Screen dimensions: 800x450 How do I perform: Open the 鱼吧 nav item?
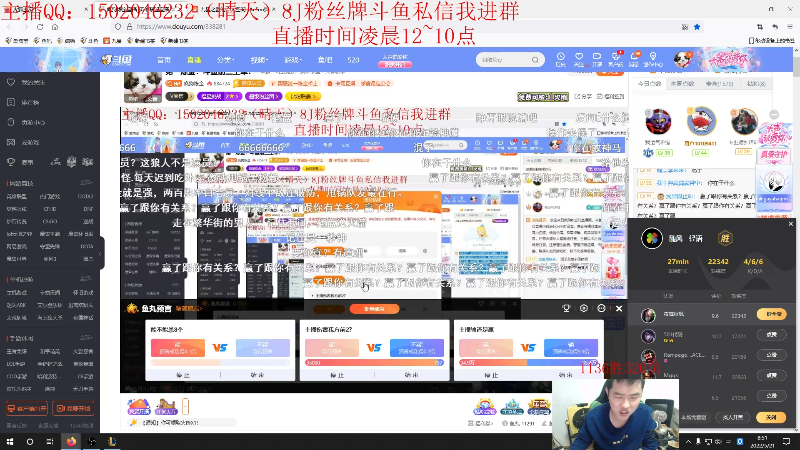[x=325, y=60]
